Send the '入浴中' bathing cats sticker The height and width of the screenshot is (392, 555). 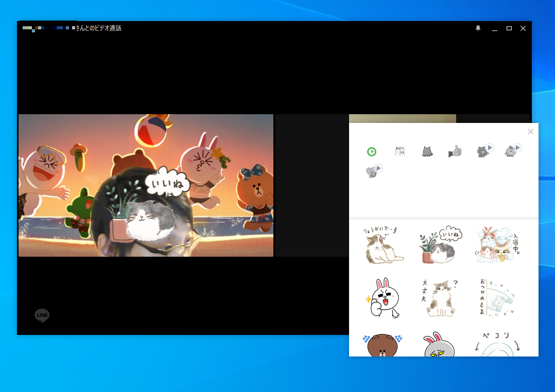(497, 245)
